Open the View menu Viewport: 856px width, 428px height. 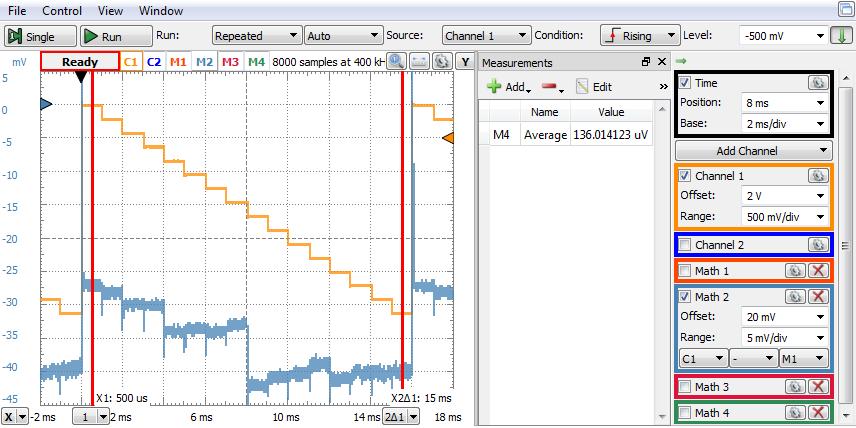coord(110,10)
